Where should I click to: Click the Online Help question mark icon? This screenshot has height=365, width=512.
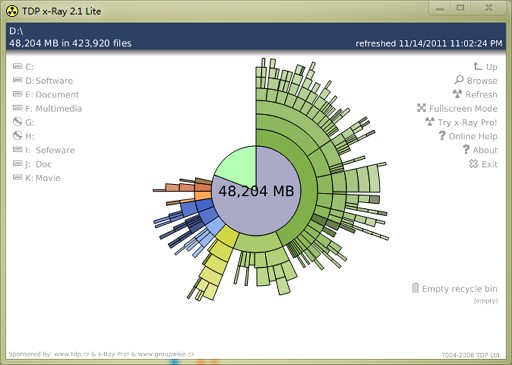click(x=442, y=135)
